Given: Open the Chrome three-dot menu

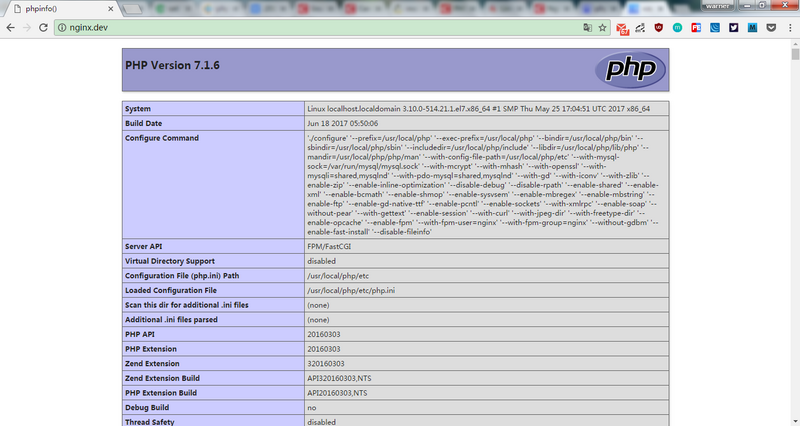Looking at the screenshot, I should point(790,28).
